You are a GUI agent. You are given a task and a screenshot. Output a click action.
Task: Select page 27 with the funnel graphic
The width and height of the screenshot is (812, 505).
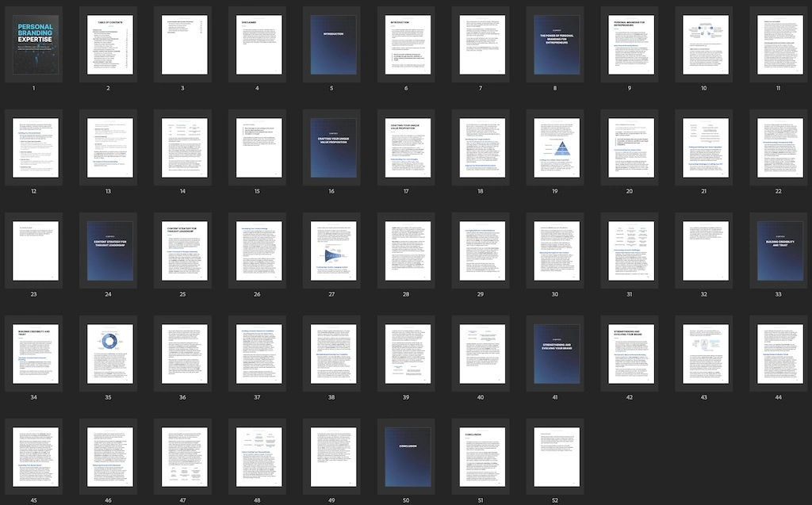331,251
